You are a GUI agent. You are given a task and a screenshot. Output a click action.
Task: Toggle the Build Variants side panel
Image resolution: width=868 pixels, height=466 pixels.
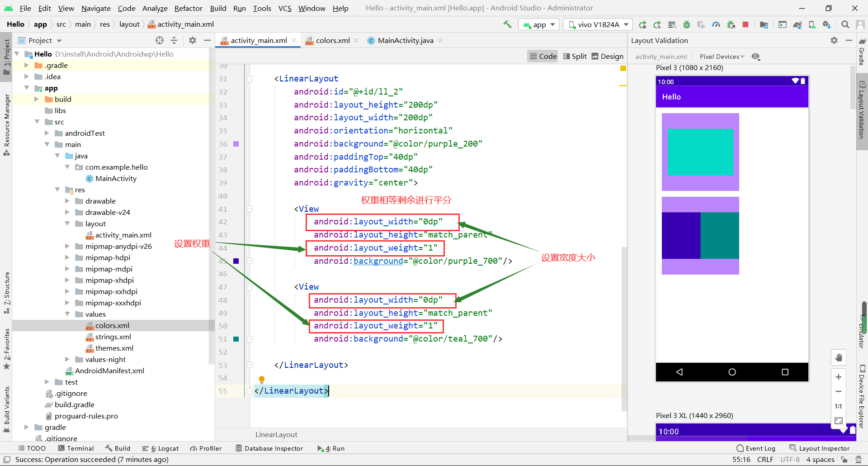pos(6,409)
